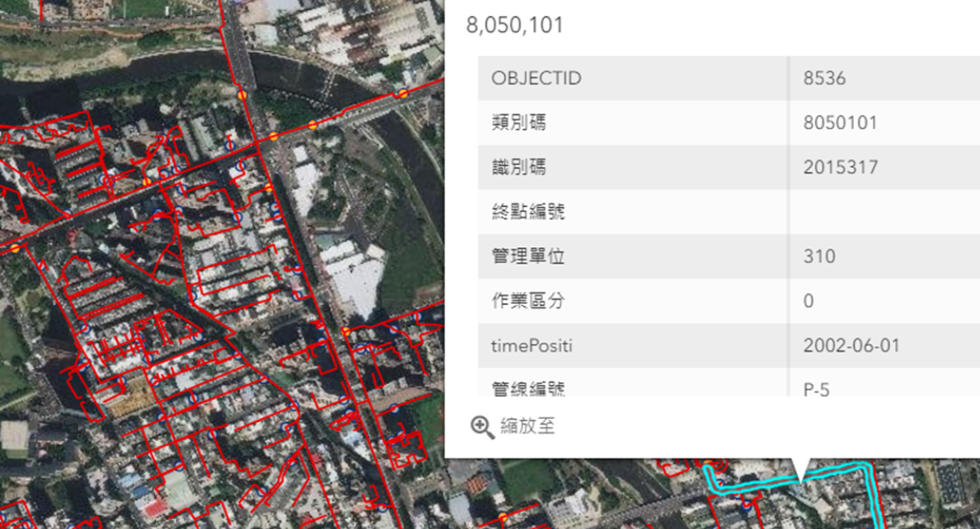The width and height of the screenshot is (980, 529).
Task: Click the 縮放至 zoom link
Action: (x=527, y=426)
